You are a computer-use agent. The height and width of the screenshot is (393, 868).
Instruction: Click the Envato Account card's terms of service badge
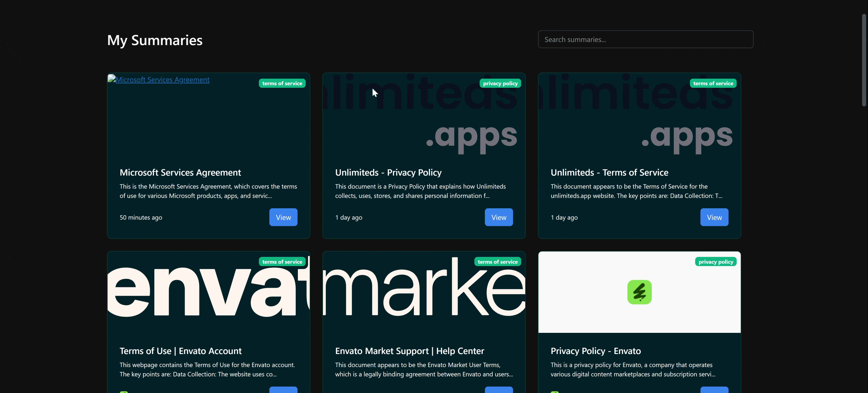[x=282, y=262]
